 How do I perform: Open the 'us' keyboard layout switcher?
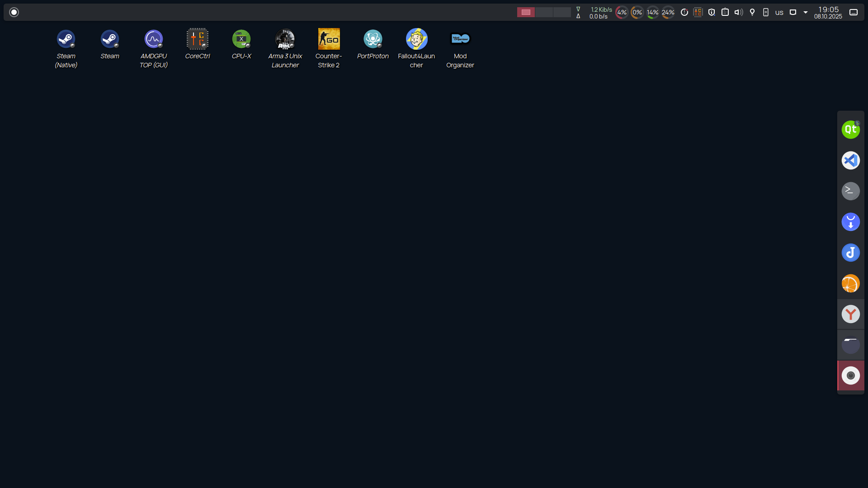(779, 13)
